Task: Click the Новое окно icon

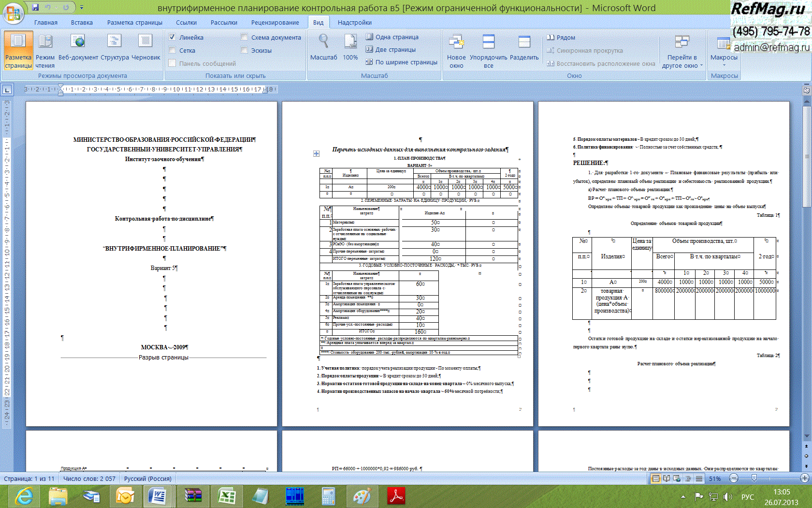Action: coord(456,42)
